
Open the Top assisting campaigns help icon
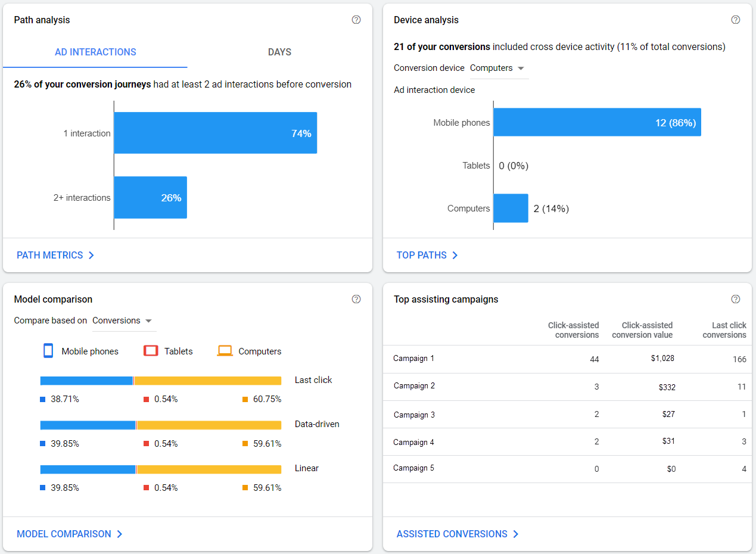tap(735, 299)
